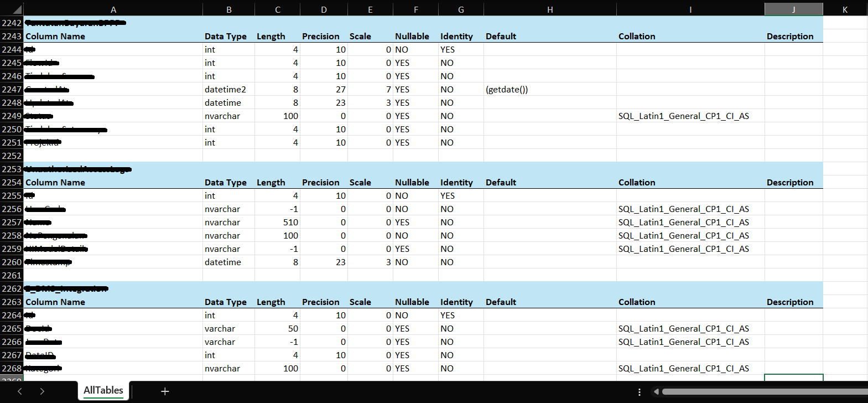
Task: Click the next sheet navigation arrow
Action: point(42,391)
